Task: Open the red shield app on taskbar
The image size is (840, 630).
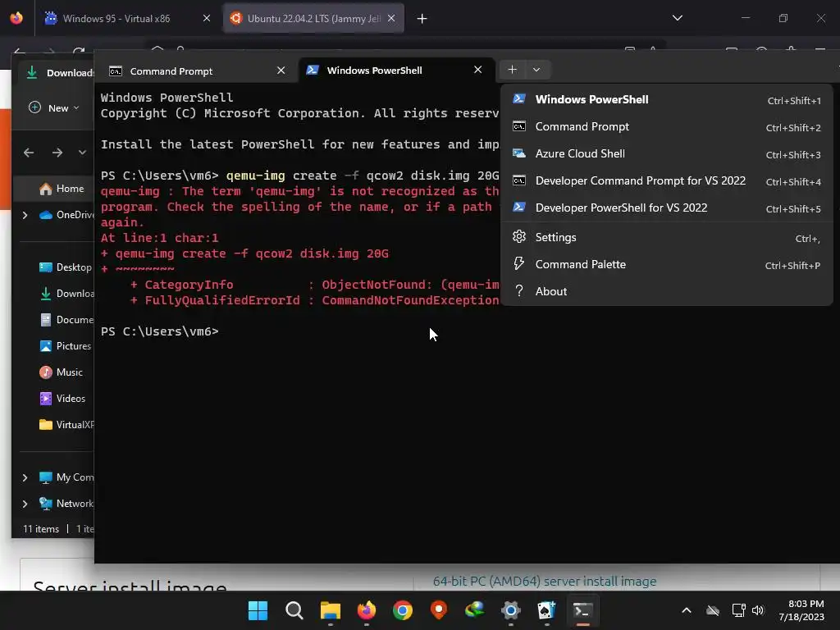Action: point(439,610)
